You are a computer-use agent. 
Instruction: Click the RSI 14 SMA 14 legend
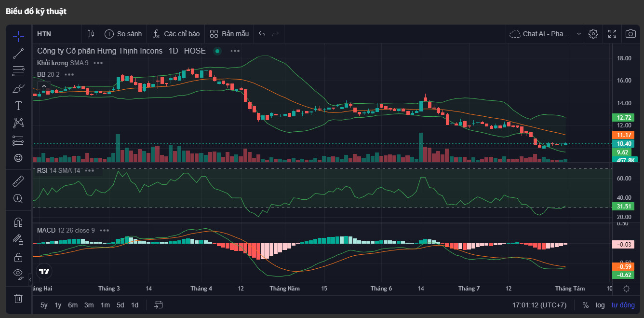point(58,170)
